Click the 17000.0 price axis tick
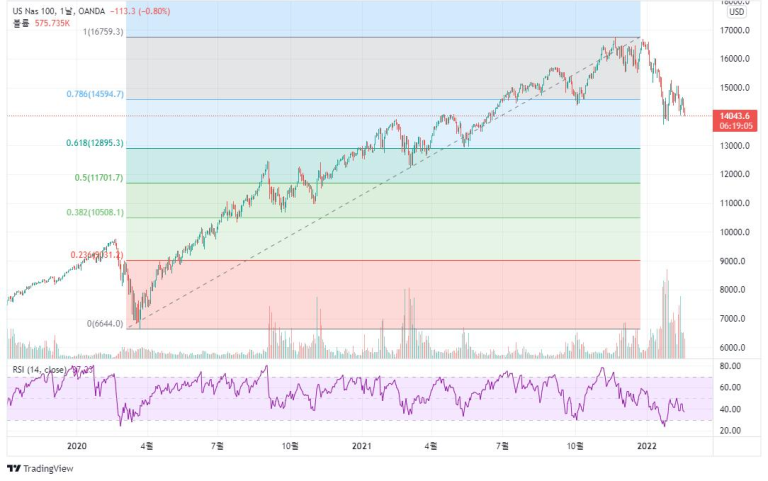 click(735, 30)
